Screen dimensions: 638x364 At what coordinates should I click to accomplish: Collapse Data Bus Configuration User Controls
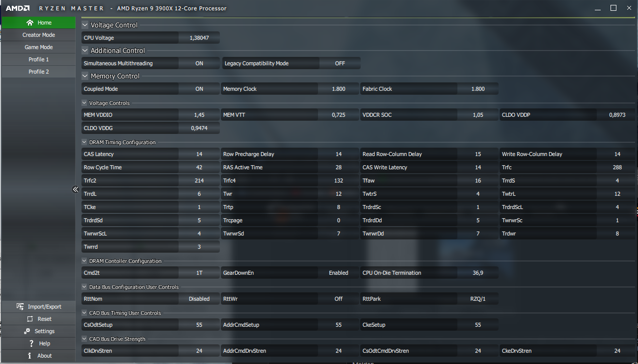coord(84,287)
